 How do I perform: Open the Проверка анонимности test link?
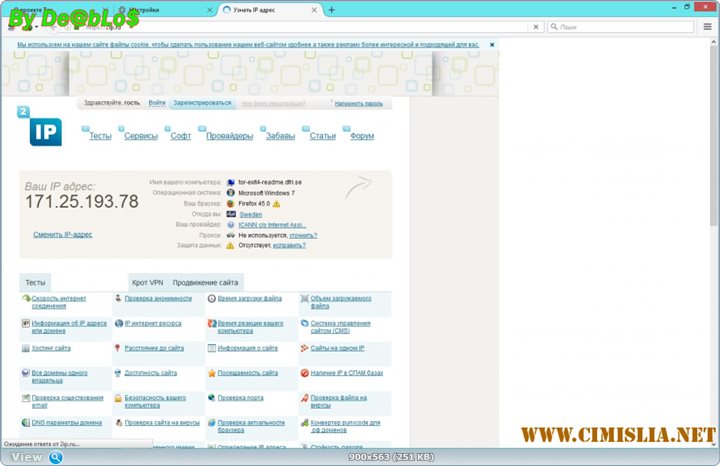tap(157, 298)
